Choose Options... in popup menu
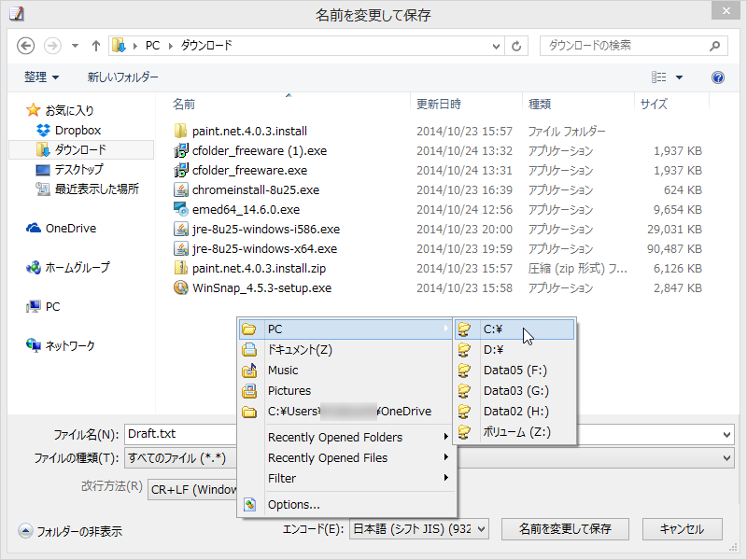Screen dimensions: 747x560 point(345,504)
